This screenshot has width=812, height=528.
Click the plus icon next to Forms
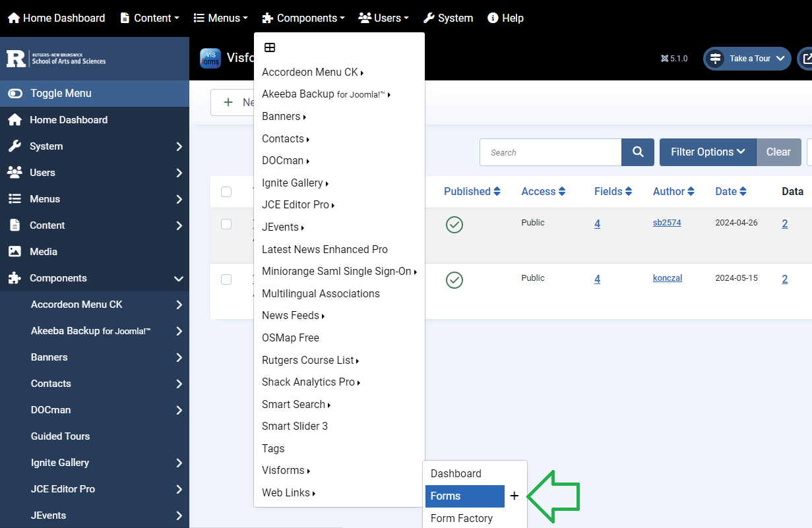[x=515, y=496]
